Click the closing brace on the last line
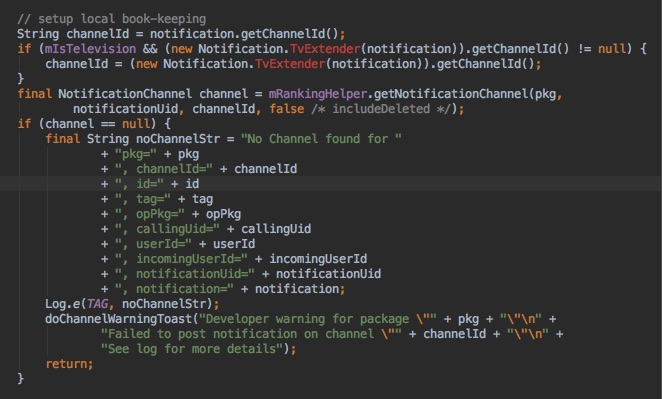This screenshot has width=662, height=399. coord(20,379)
